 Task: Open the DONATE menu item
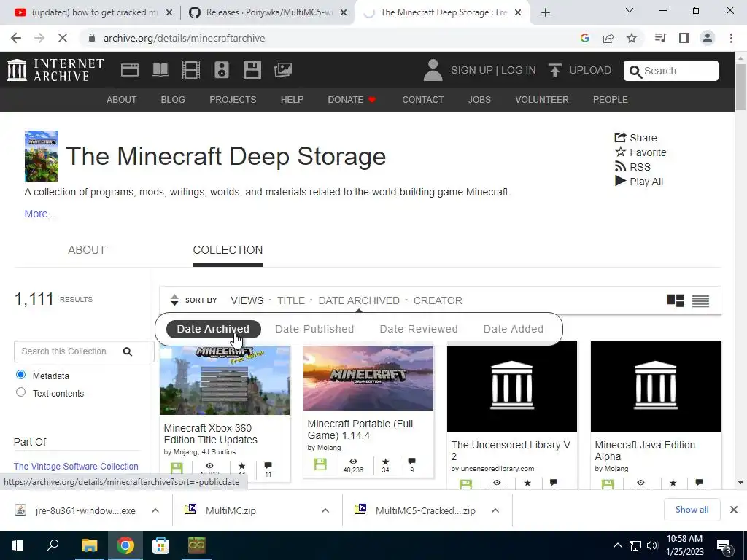(x=352, y=99)
